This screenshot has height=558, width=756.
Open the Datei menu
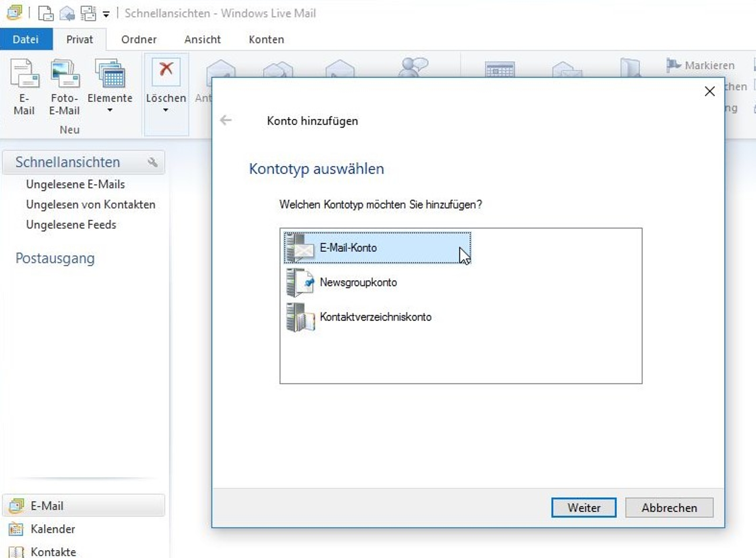click(x=26, y=39)
